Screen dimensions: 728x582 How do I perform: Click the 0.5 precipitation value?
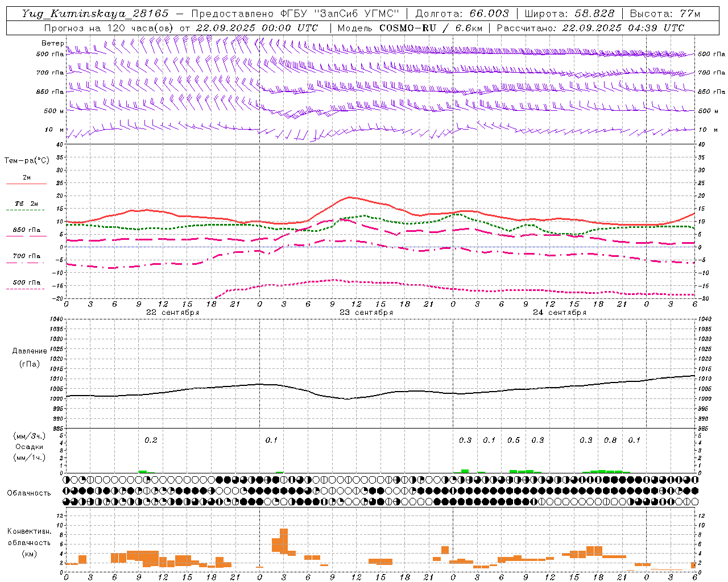514,440
